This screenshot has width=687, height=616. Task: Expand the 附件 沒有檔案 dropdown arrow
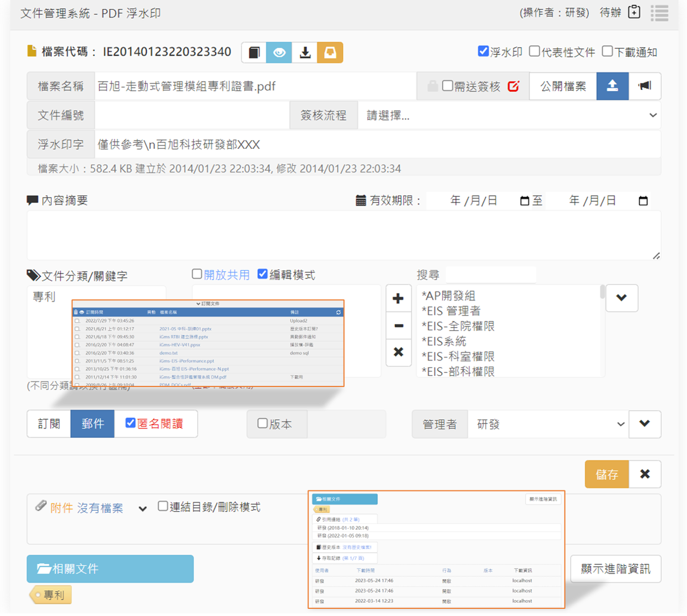point(143,508)
